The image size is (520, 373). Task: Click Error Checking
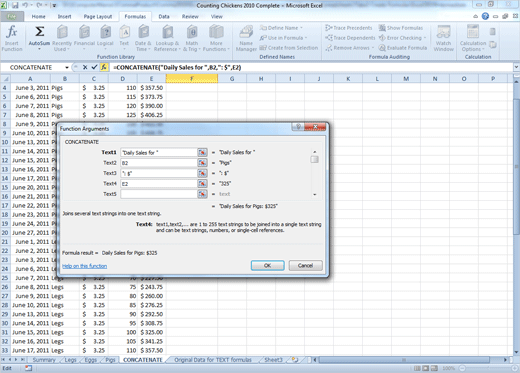click(401, 38)
